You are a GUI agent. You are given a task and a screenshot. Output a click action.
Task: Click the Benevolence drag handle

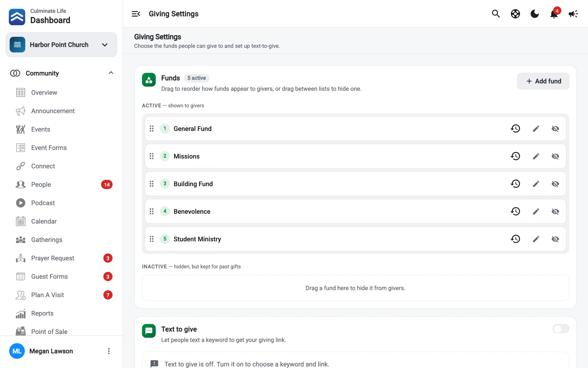(152, 211)
